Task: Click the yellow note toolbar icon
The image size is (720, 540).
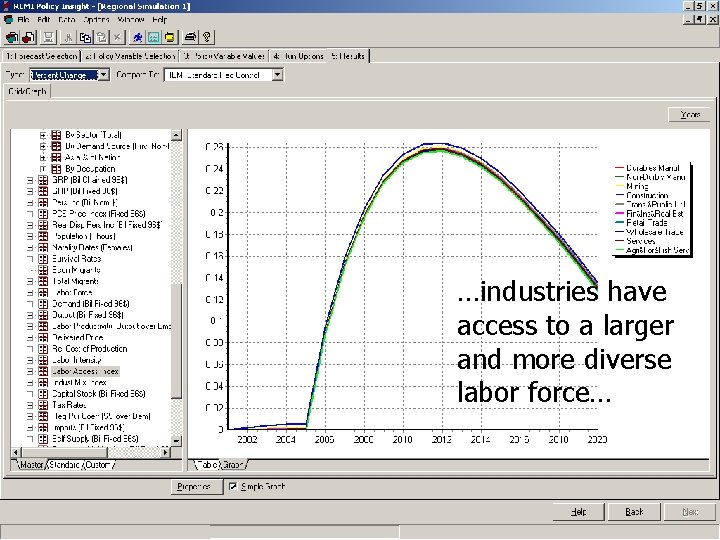Action: click(x=170, y=37)
